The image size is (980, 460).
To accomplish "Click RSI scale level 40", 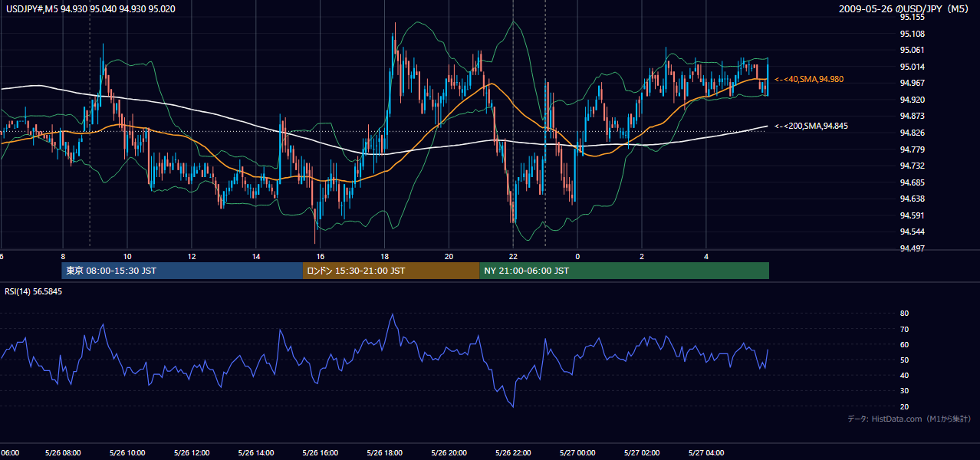I will coord(904,375).
